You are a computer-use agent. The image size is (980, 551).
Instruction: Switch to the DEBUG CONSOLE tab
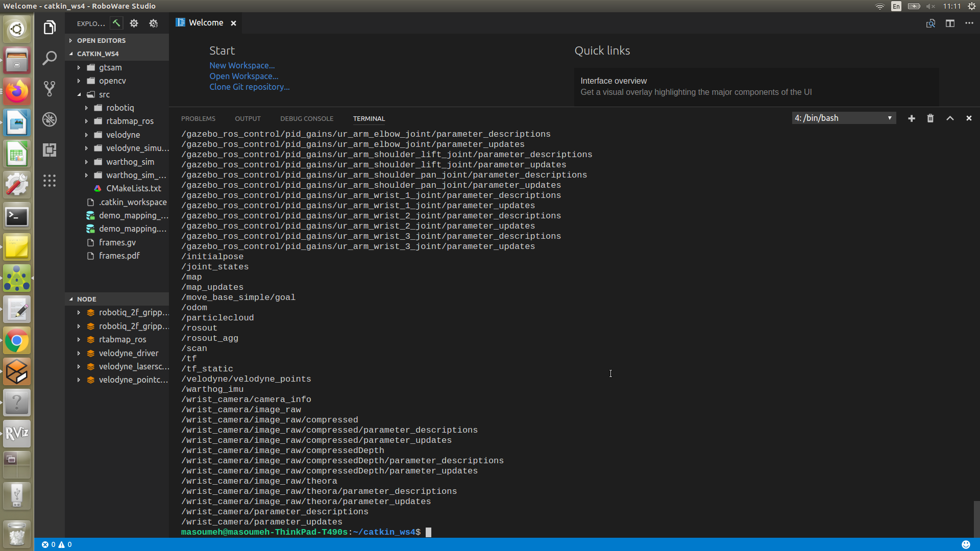click(306, 118)
